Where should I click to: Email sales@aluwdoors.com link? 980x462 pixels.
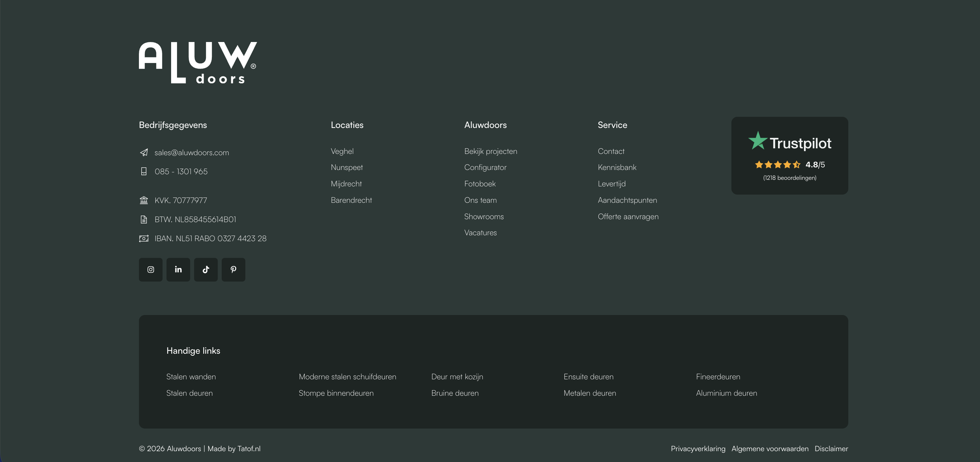[191, 153]
